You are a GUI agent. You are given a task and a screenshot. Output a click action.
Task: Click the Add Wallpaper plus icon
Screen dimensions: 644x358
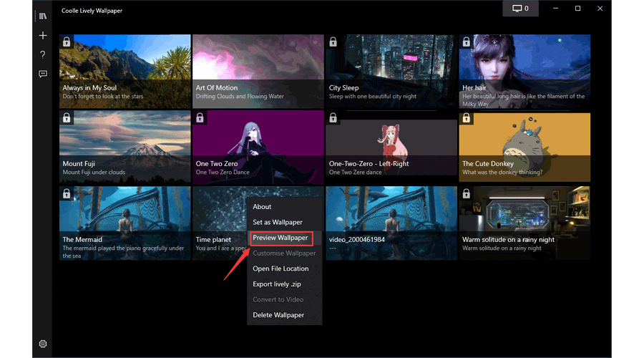click(x=43, y=35)
